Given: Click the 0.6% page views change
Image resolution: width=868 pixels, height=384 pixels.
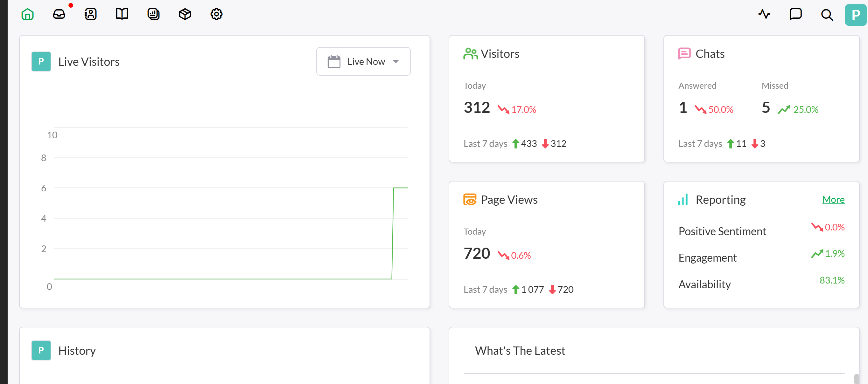Looking at the screenshot, I should tap(521, 256).
